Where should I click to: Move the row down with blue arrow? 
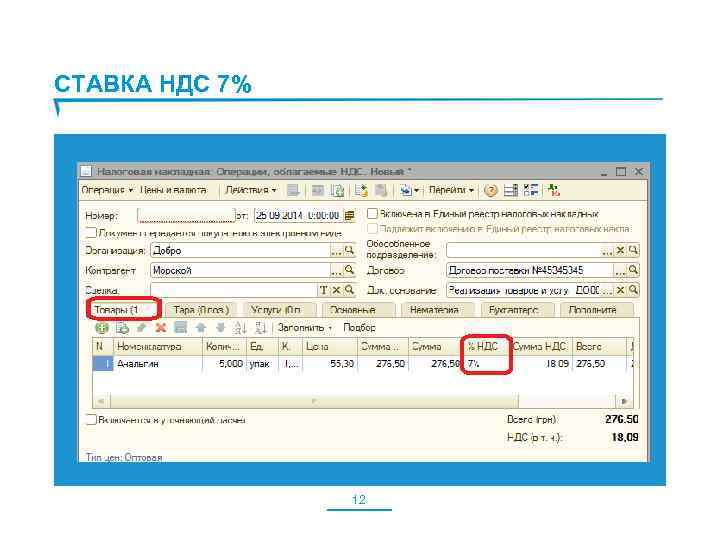point(220,328)
